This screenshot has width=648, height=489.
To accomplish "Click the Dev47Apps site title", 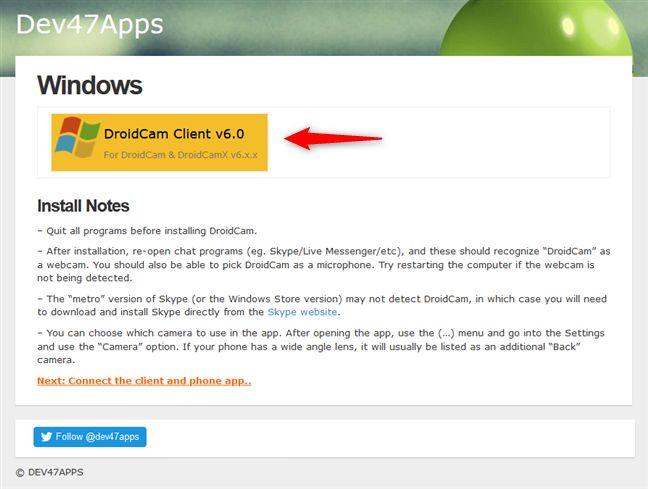I will pyautogui.click(x=90, y=24).
